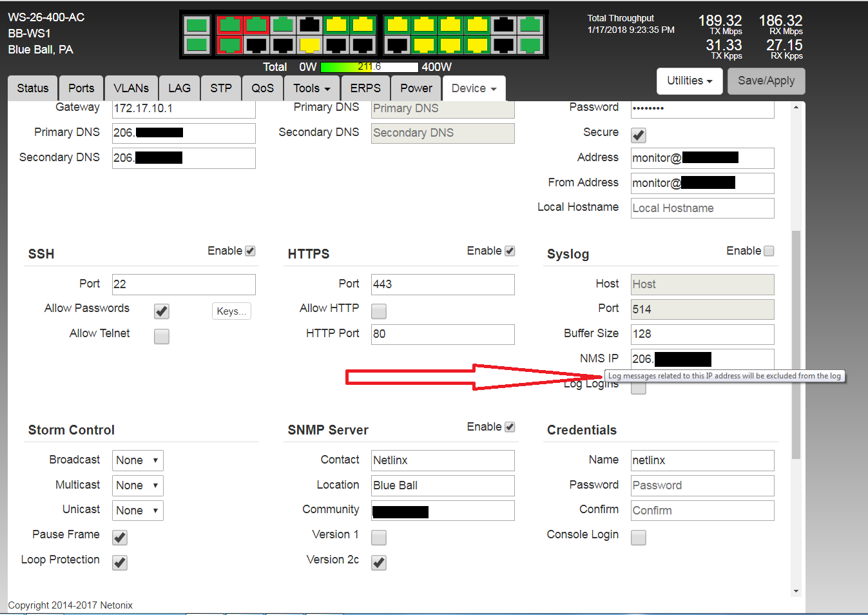Open the QoS tab
Screen dimensions: 868x615
[x=262, y=88]
